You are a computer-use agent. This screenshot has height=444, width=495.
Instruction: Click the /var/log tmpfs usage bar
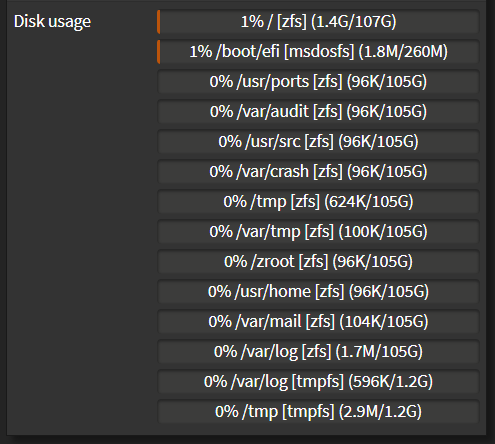(318, 382)
